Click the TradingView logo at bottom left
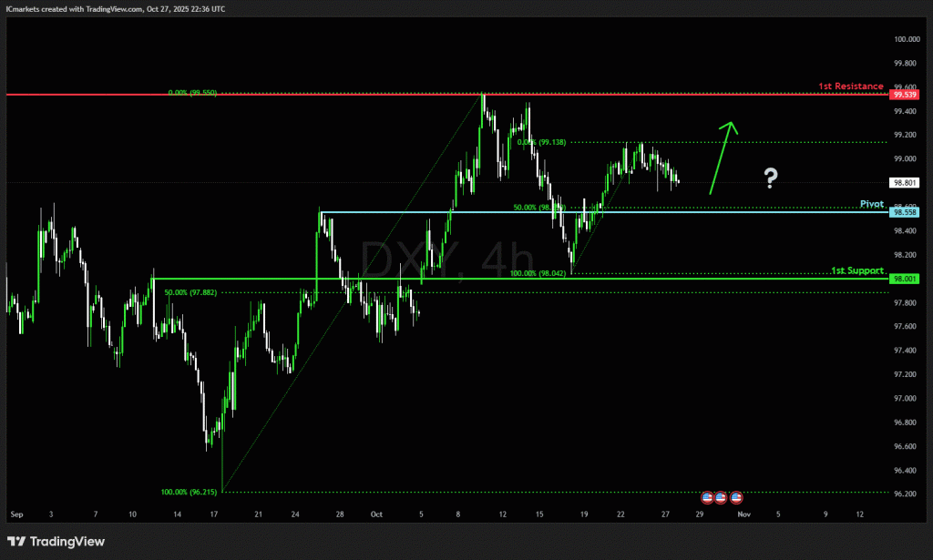933x560 pixels. (56, 542)
